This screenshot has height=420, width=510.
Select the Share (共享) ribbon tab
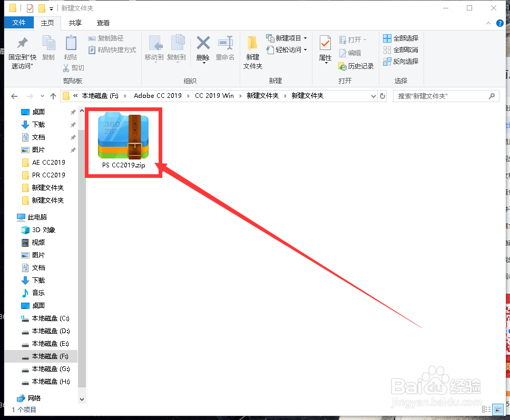[75, 23]
